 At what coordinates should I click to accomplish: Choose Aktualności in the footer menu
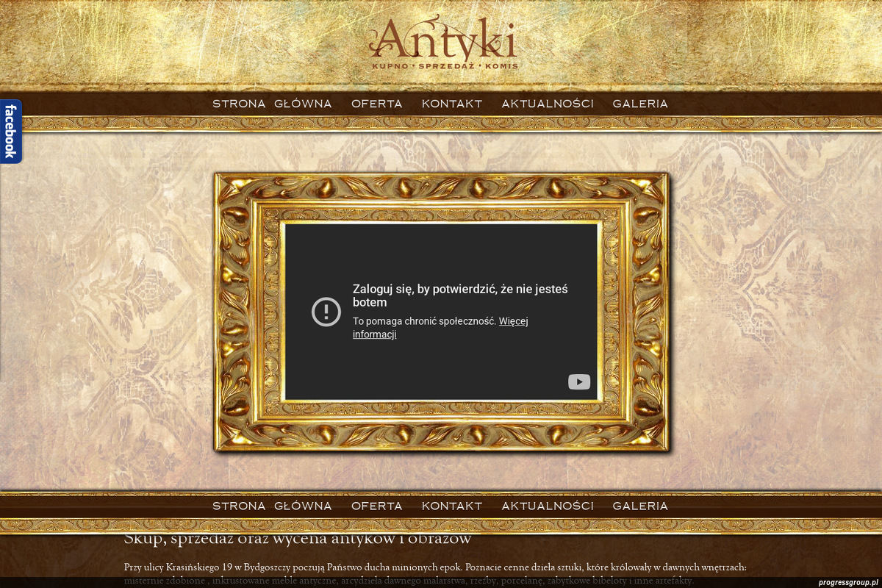(x=547, y=506)
